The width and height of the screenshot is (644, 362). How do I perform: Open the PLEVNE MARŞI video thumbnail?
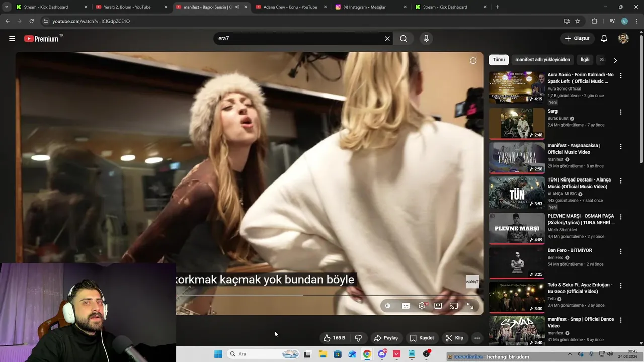(517, 228)
